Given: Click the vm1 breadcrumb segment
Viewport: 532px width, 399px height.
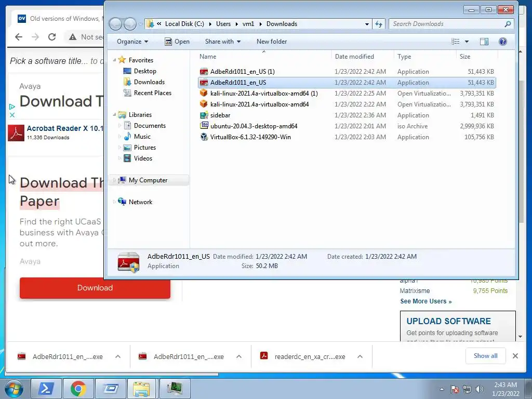Looking at the screenshot, I should pyautogui.click(x=248, y=24).
